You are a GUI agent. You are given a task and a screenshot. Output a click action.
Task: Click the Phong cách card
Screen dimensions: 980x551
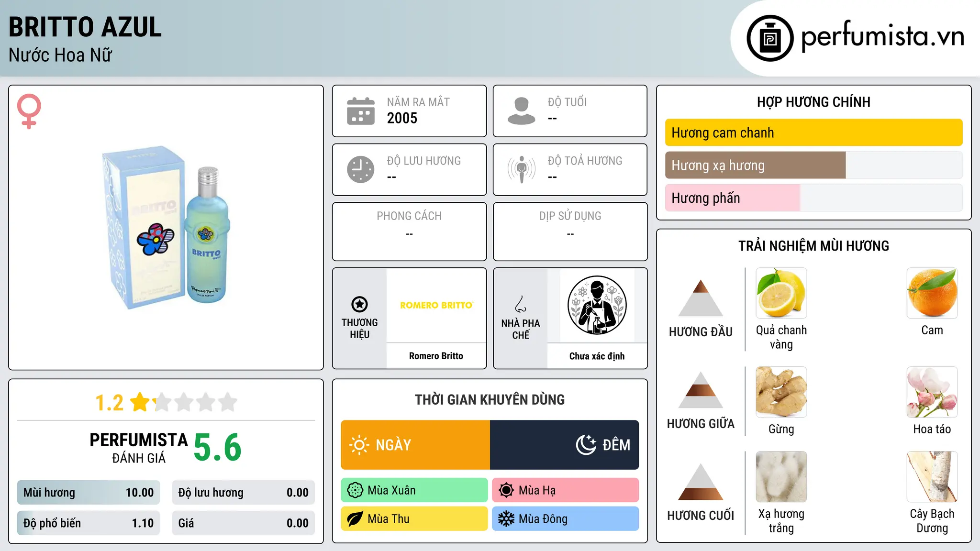(410, 231)
